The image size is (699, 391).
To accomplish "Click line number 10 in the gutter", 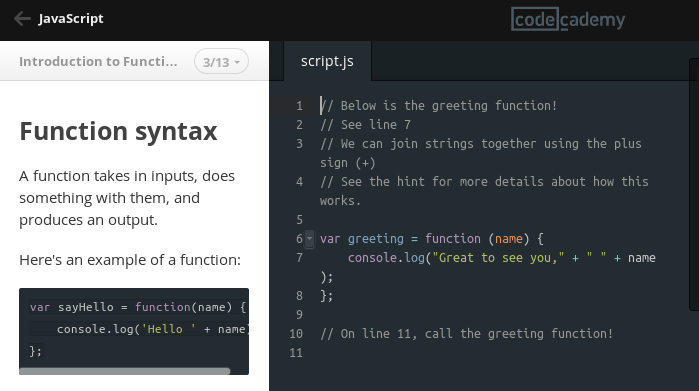I will (x=296, y=334).
